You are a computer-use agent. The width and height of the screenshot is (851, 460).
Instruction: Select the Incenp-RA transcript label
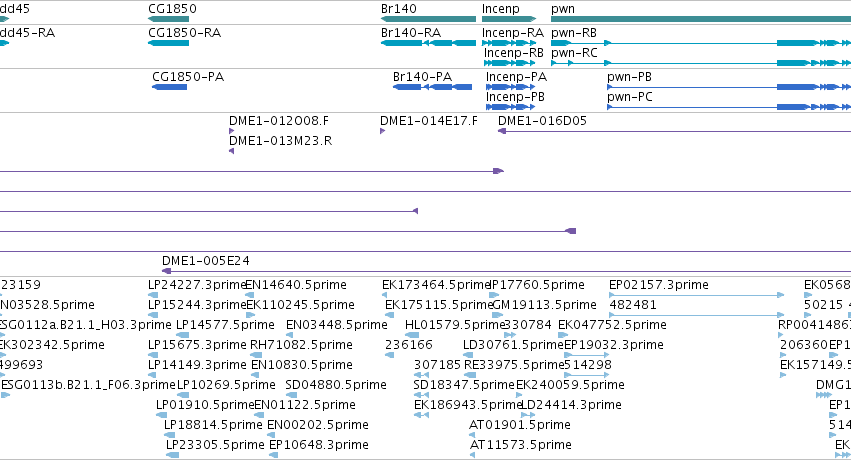tap(512, 33)
